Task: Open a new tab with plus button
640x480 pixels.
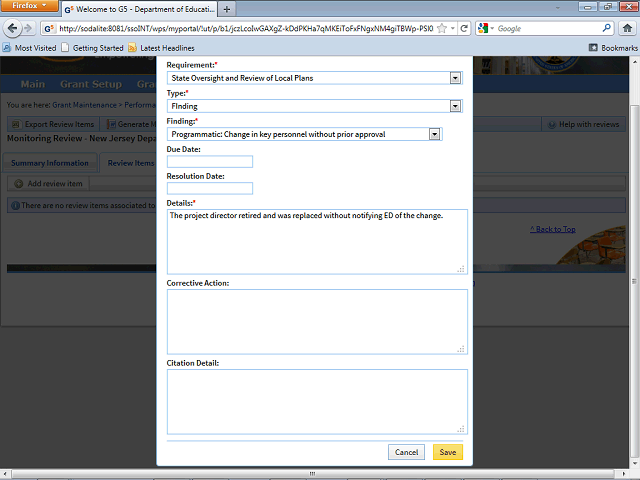Action: (227, 9)
